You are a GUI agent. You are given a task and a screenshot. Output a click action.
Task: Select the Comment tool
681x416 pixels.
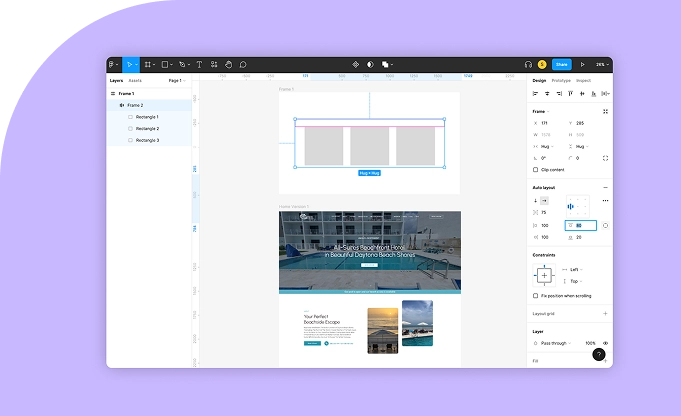[x=243, y=64]
